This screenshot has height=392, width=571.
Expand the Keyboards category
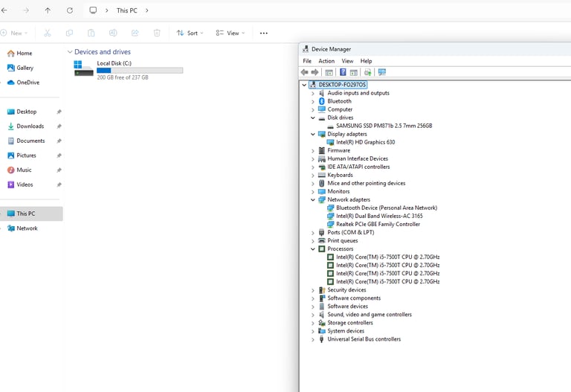pos(313,176)
